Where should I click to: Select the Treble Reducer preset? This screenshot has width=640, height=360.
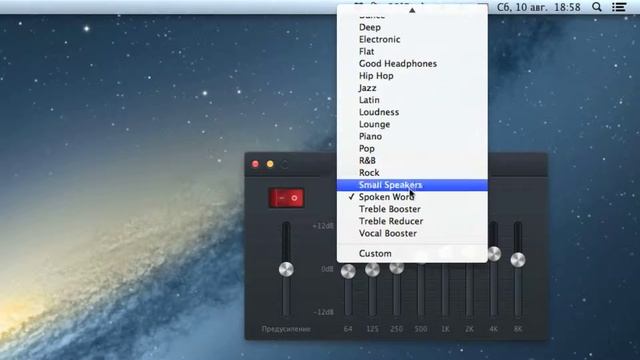tap(412, 221)
